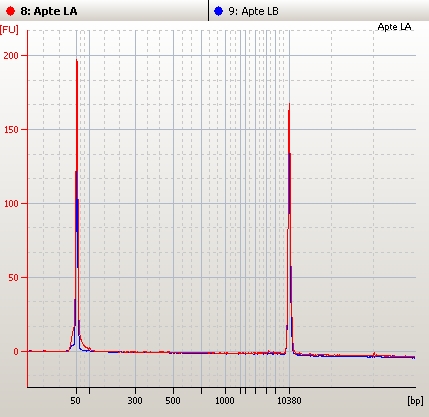Screen dimensions: 429x417
Task: Click the red dot beside Apte LA
Action: [x=10, y=11]
